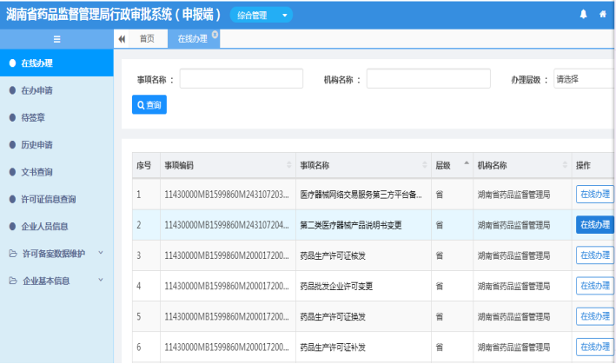Click the blue 查询 search button
Viewport: 616px width, 364px height.
(x=149, y=104)
